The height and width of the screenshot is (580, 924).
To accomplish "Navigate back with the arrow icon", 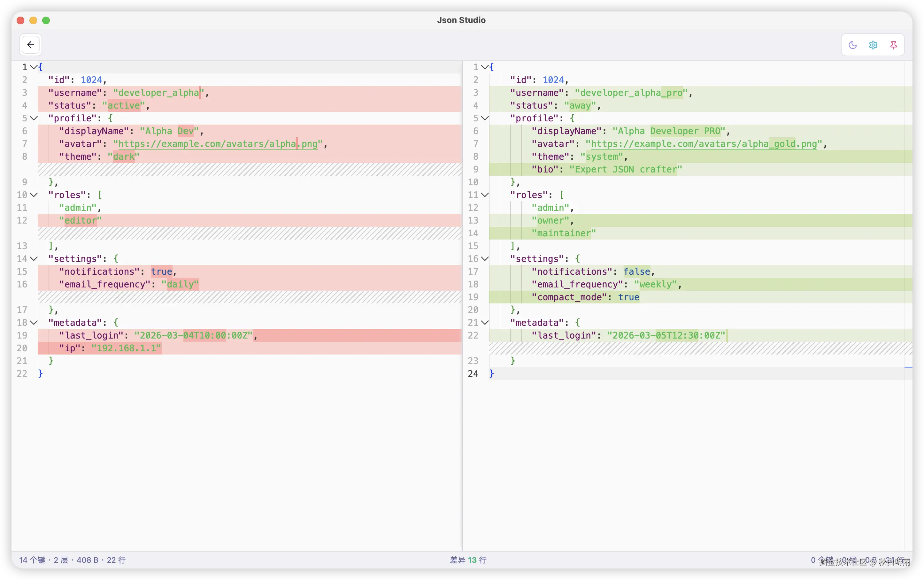I will click(x=31, y=44).
